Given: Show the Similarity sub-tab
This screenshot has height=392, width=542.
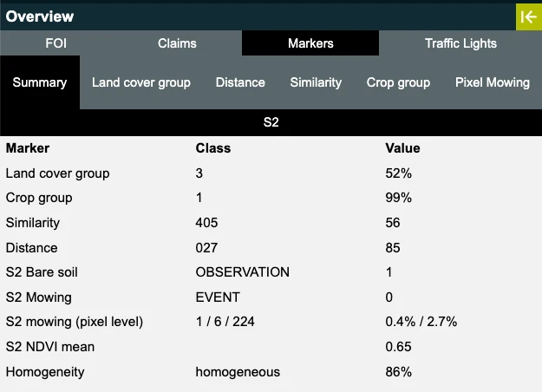Looking at the screenshot, I should coord(316,82).
